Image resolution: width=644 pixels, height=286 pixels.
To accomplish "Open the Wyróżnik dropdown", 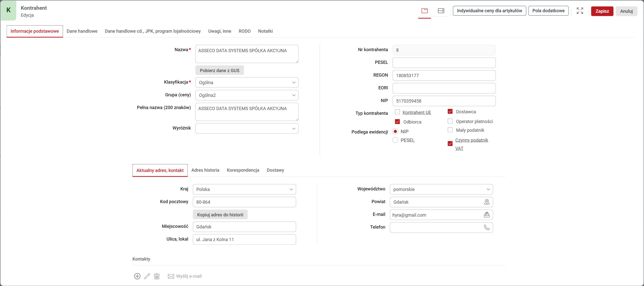I will 247,129.
